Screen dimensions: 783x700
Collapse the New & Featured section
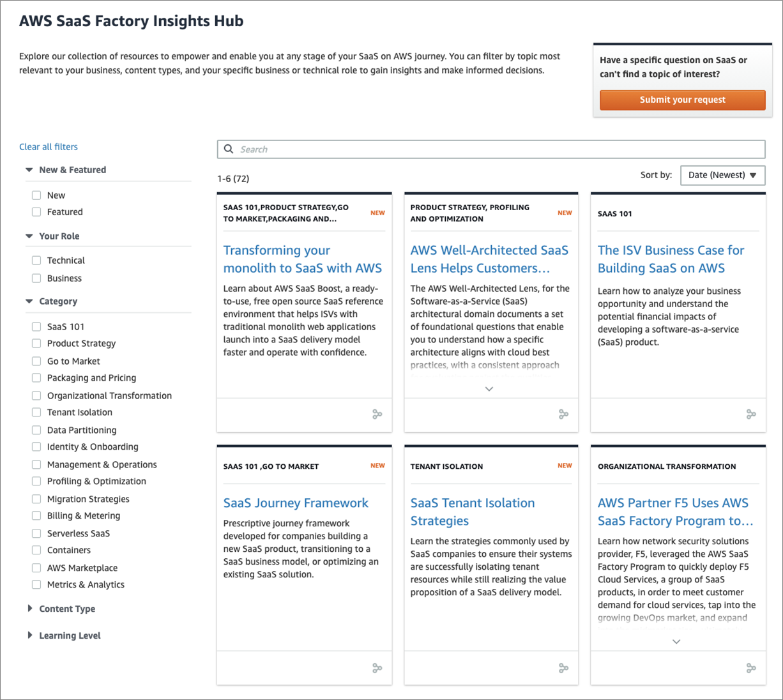coord(29,170)
